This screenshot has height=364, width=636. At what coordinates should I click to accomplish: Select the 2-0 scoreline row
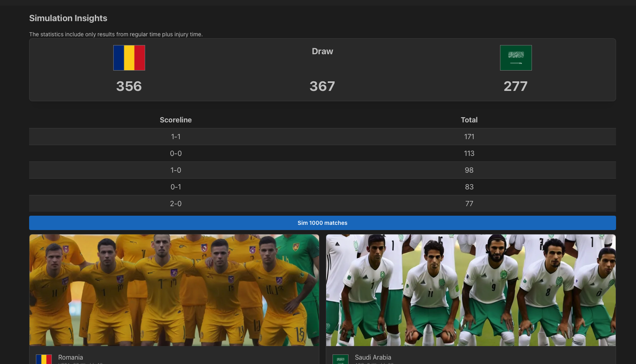(x=322, y=204)
